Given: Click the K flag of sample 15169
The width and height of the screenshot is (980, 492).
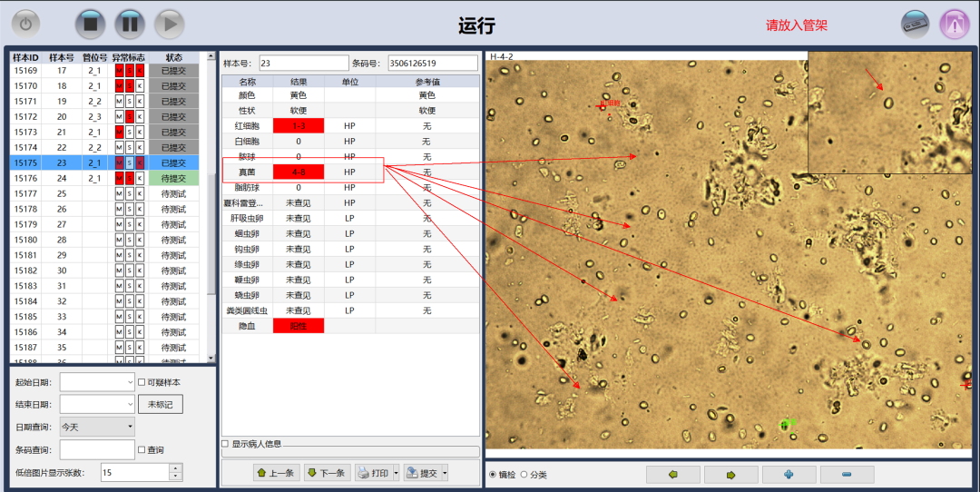Looking at the screenshot, I should 140,71.
